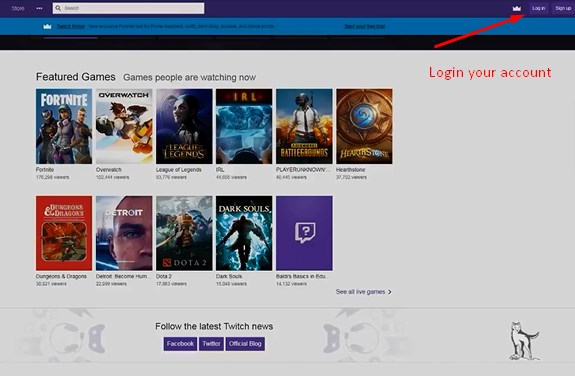
Task: Click the Fortnite title text
Action: [45, 170]
